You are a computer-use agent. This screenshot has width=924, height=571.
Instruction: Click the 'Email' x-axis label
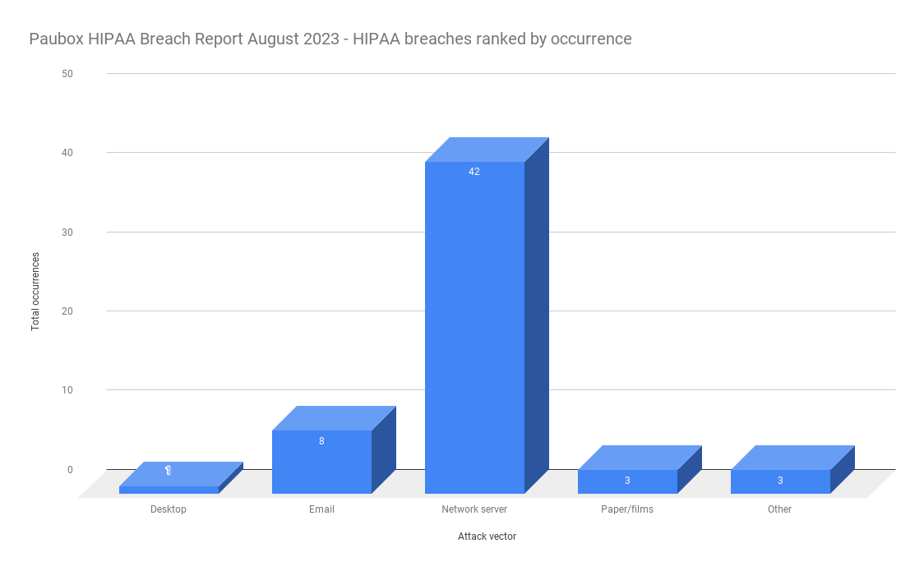(321, 509)
